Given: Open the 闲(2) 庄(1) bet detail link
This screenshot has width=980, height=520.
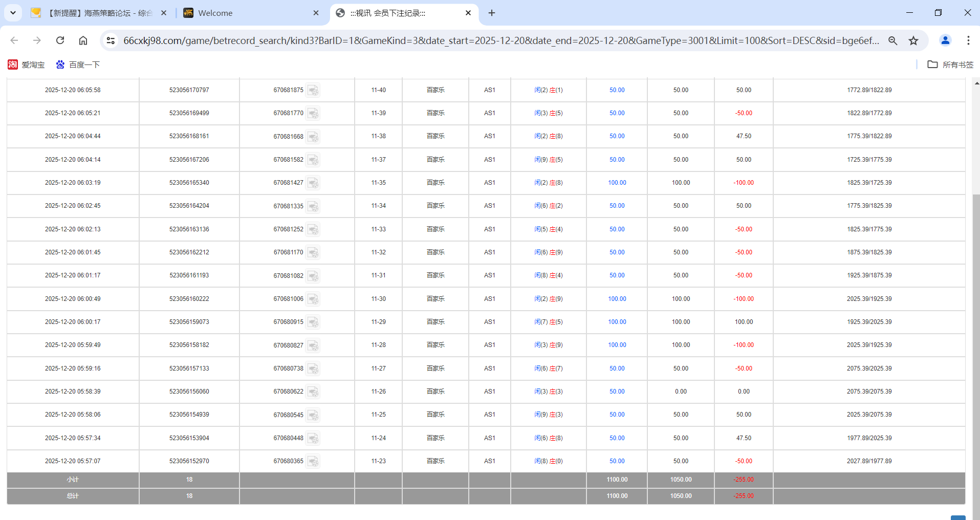Looking at the screenshot, I should (549, 90).
